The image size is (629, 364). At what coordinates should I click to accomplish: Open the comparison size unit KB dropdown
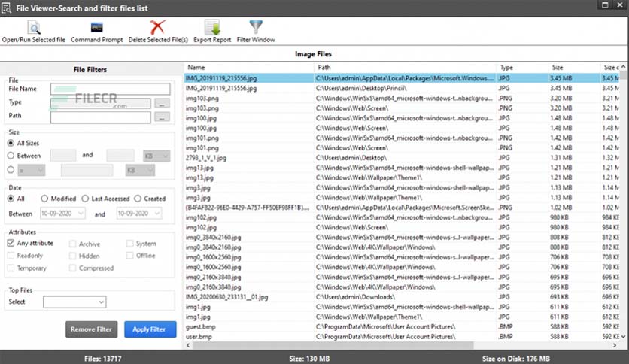coord(140,170)
